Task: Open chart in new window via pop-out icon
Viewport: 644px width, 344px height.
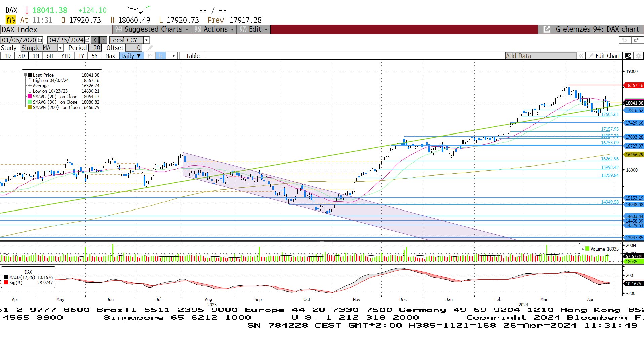Action: pyautogui.click(x=547, y=29)
